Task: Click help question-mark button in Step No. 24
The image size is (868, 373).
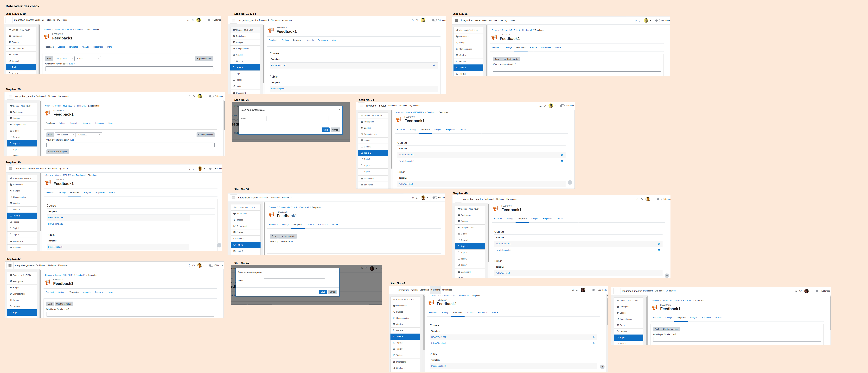Action: coord(570,182)
